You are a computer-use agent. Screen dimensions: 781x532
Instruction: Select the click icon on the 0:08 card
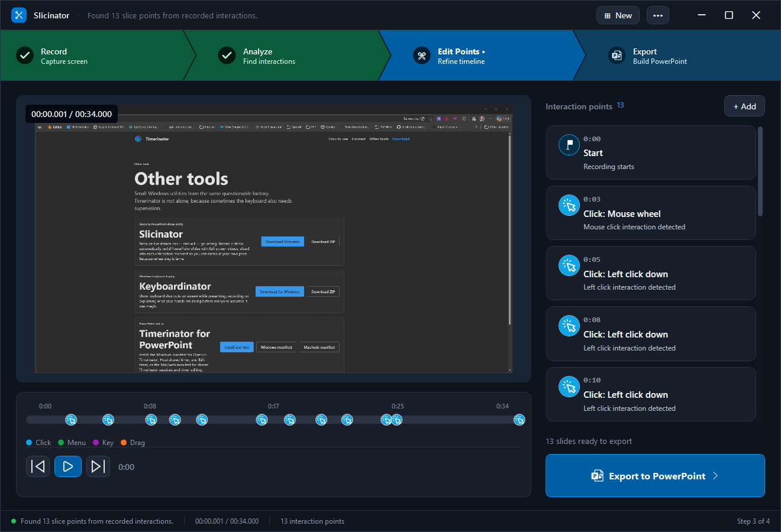[569, 326]
